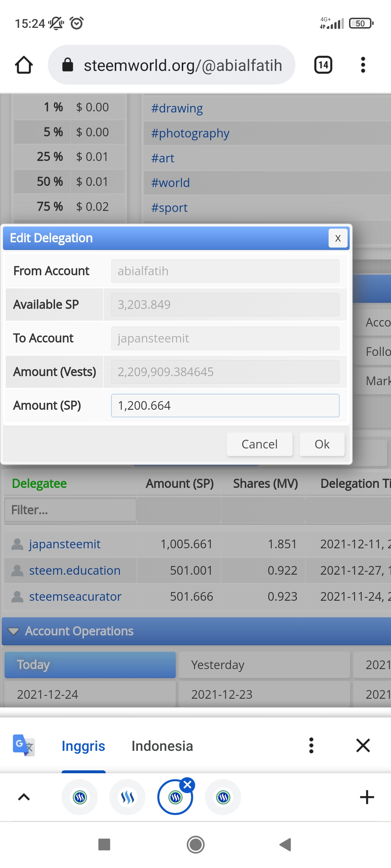Sort by the Amount (SP) column header
This screenshot has width=391, height=868.
coord(180,484)
